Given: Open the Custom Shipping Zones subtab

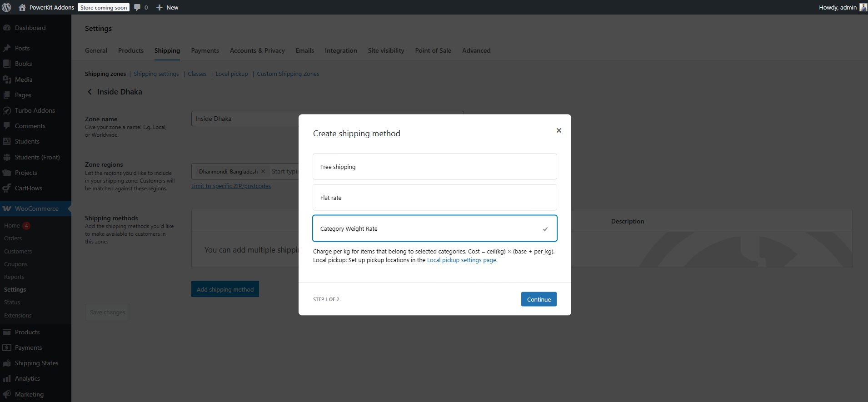Looking at the screenshot, I should pyautogui.click(x=288, y=74).
